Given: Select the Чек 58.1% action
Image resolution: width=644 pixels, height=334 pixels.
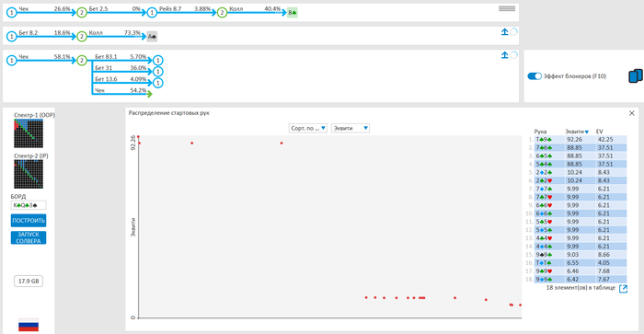Looking at the screenshot, I should tap(44, 57).
